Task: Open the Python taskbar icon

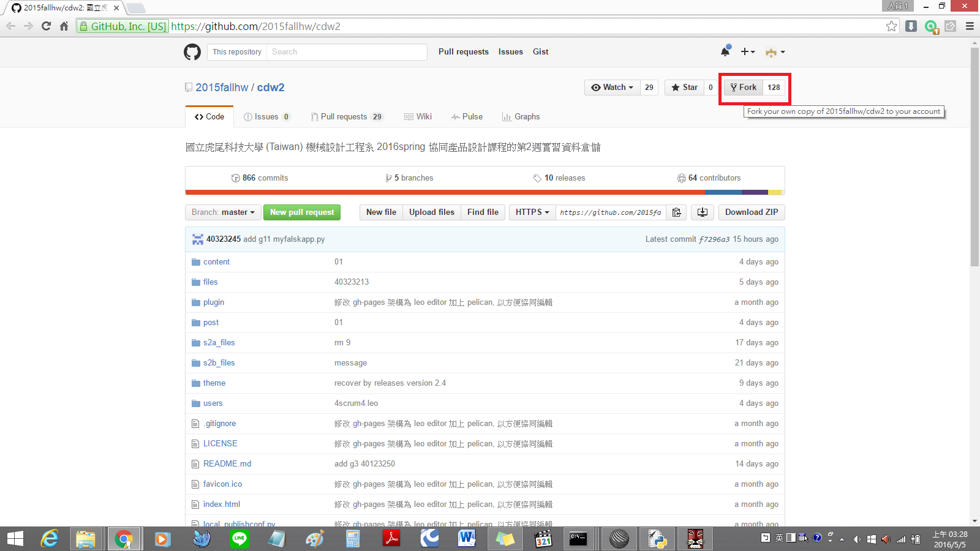Action: [x=657, y=539]
